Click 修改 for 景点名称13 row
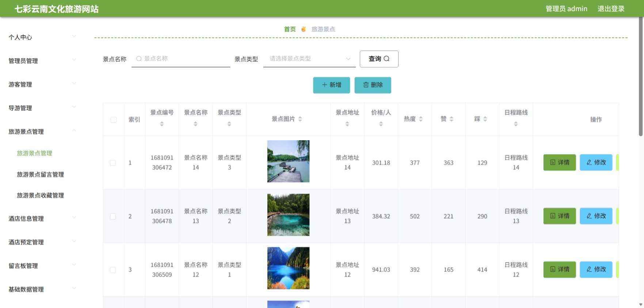Viewport: 644px width, 308px height. point(596,216)
